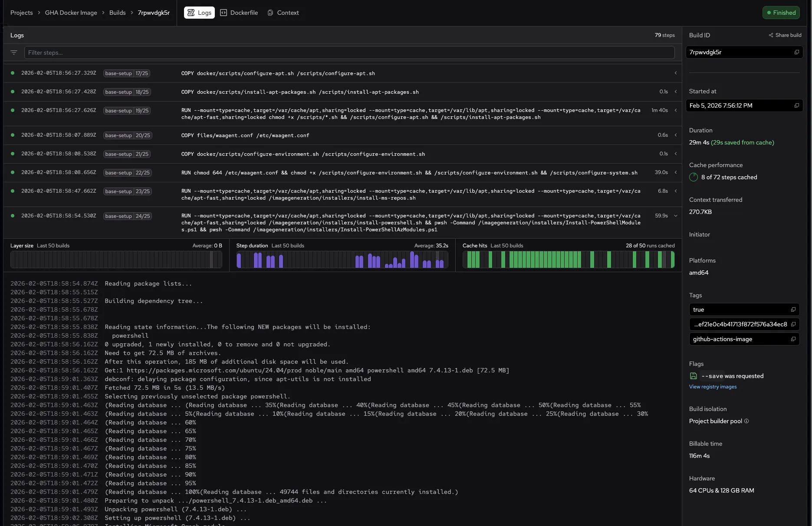Navigate to GHA Docker Image project breadcrumb

coord(71,13)
